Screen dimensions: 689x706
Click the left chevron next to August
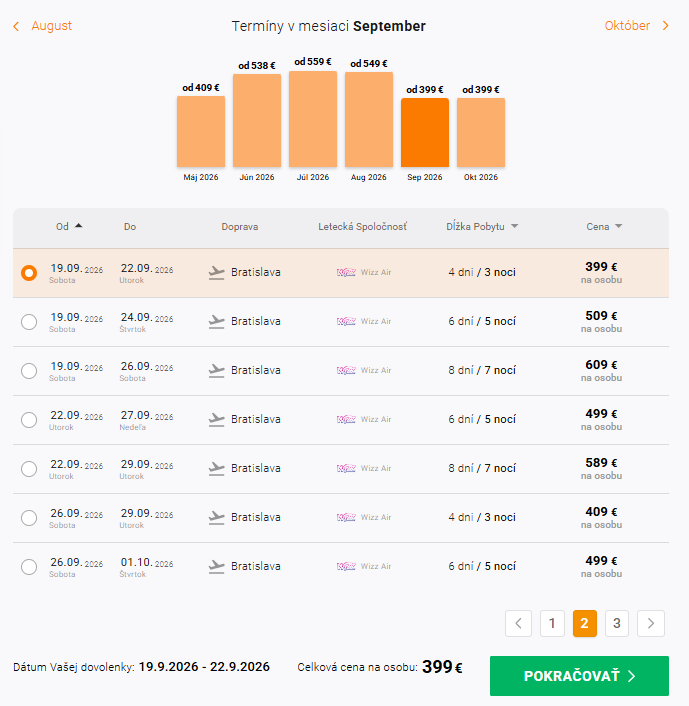pyautogui.click(x=16, y=26)
